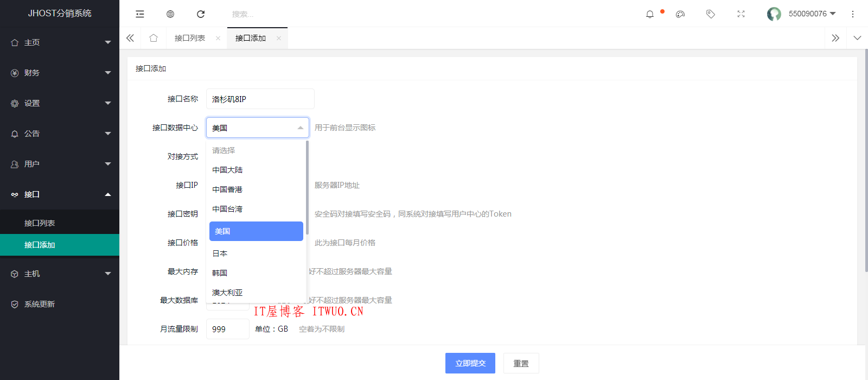
Task: Click the top search box
Action: coord(271,14)
